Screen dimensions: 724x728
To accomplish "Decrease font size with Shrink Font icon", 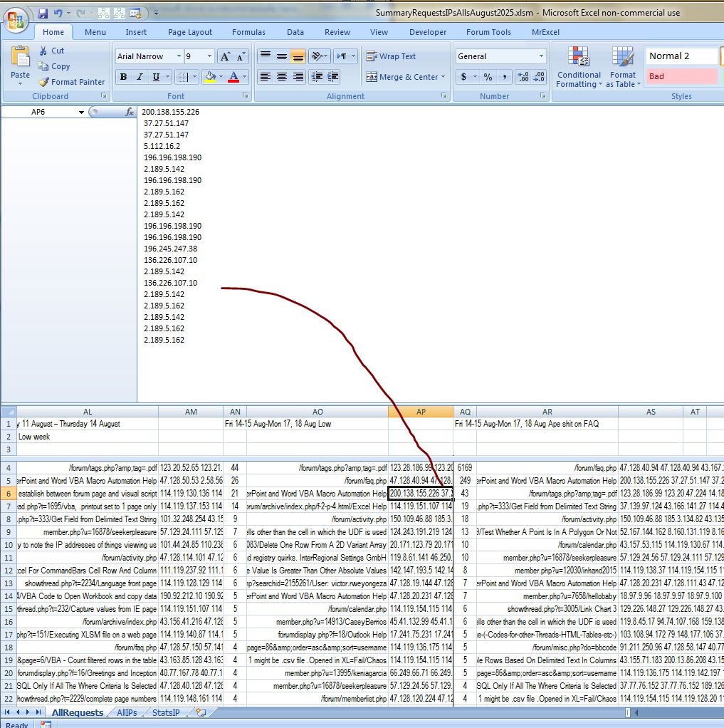I will coord(241,57).
